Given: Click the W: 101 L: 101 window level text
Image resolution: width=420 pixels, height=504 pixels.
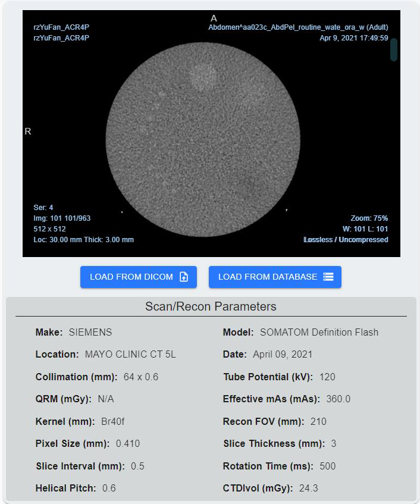Looking at the screenshot, I should pos(365,229).
